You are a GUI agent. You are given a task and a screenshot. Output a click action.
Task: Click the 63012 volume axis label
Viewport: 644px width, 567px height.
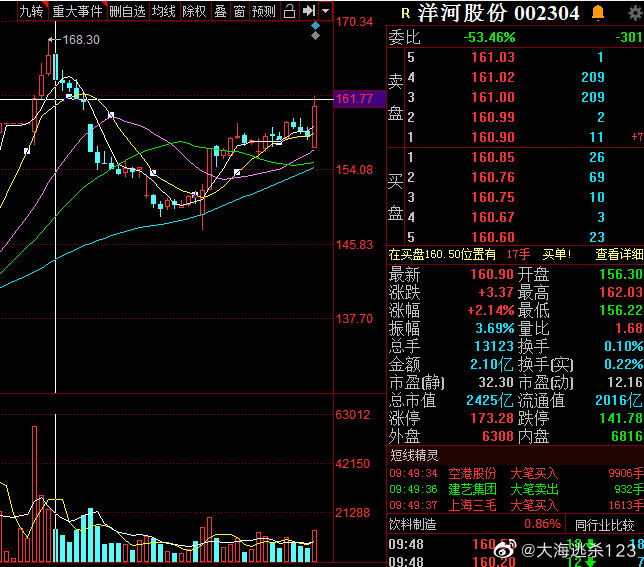click(353, 415)
